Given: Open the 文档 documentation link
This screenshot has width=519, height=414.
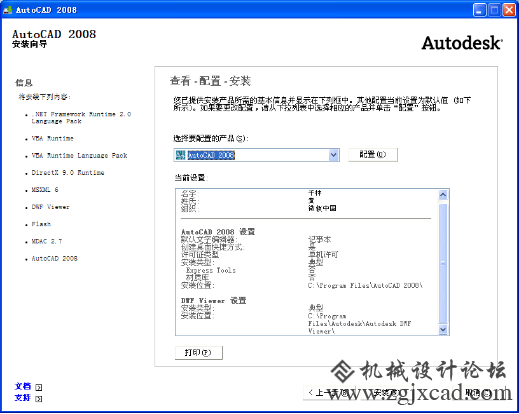Looking at the screenshot, I should click(23, 386).
